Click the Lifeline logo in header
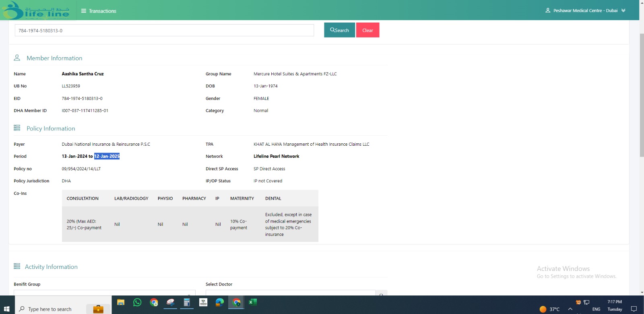 point(35,10)
